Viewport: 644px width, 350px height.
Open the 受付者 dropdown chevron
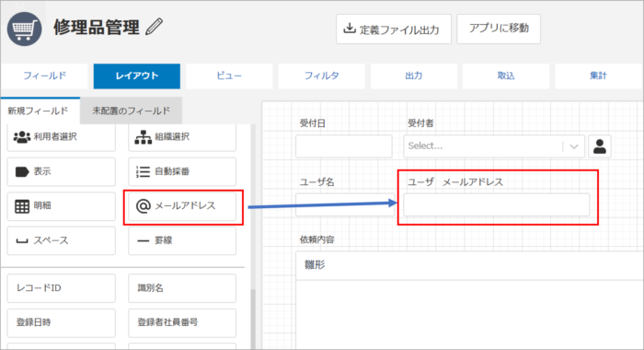point(574,146)
